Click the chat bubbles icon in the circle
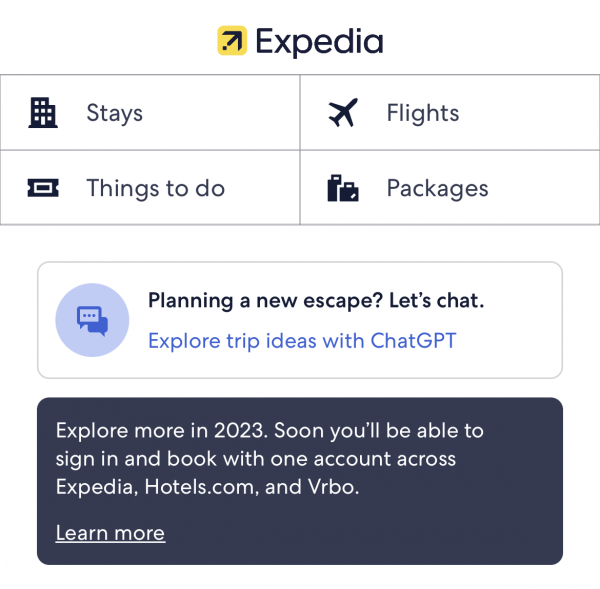 92,320
